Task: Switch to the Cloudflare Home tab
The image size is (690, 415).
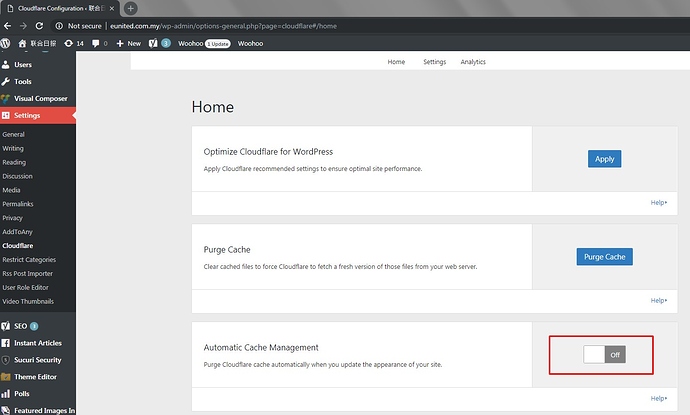Action: click(x=396, y=62)
